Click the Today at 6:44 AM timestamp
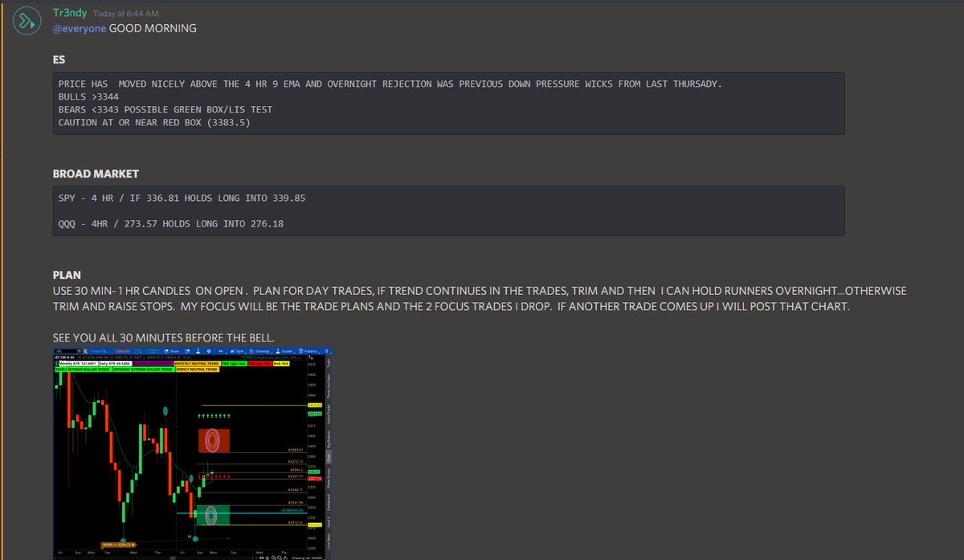964x560 pixels. (125, 14)
